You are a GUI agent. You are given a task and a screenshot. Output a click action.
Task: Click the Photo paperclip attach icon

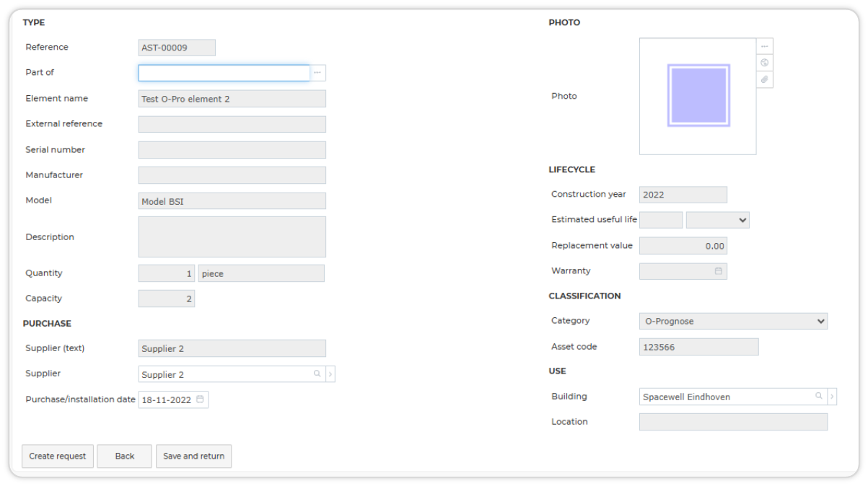[x=765, y=79]
